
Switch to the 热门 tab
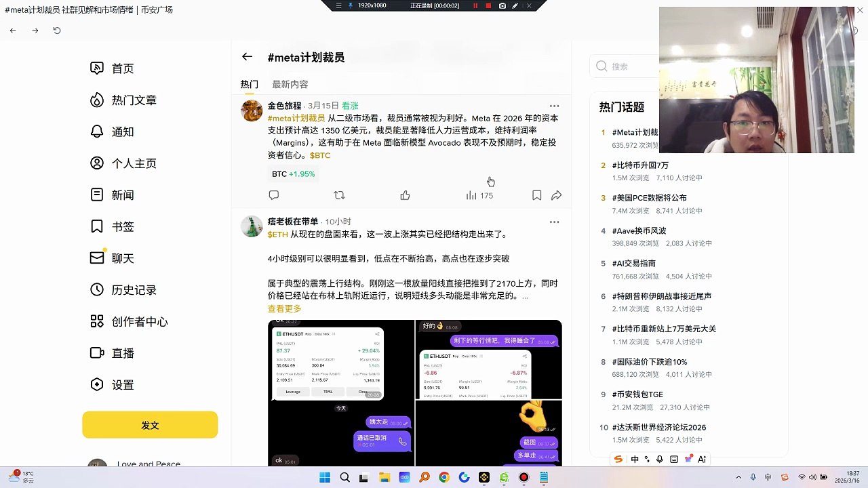pos(249,84)
